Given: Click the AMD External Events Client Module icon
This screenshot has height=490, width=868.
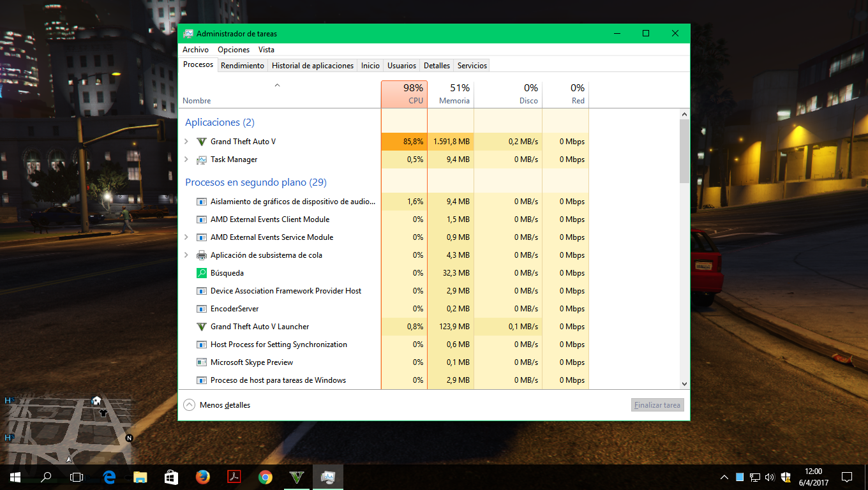Looking at the screenshot, I should [x=202, y=219].
